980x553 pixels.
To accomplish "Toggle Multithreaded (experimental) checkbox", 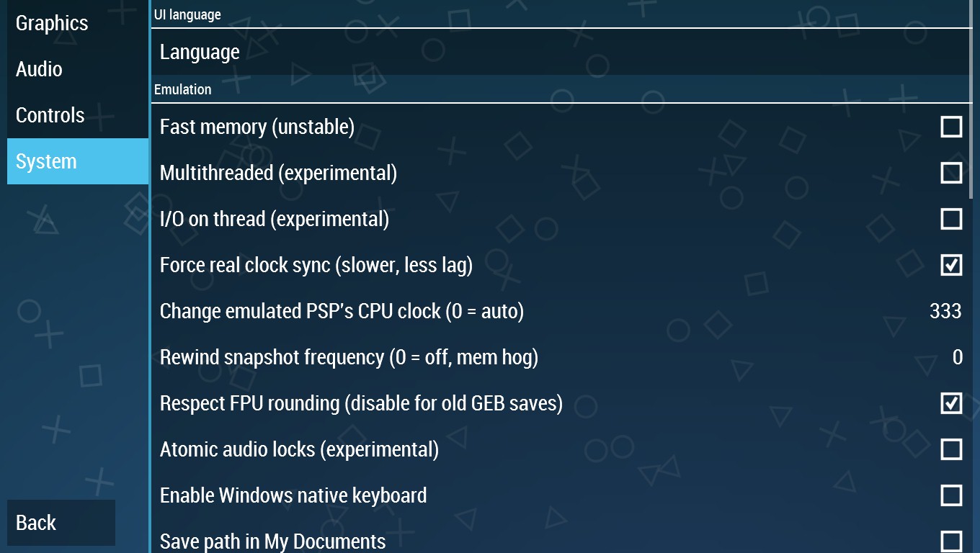I will pos(951,173).
